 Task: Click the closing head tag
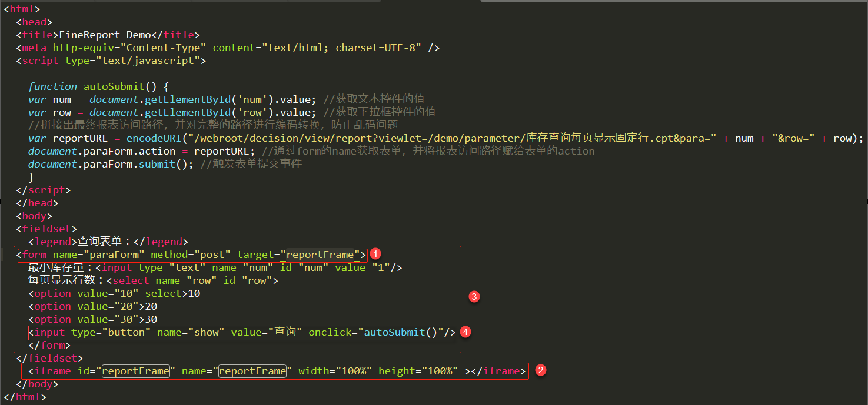click(38, 203)
